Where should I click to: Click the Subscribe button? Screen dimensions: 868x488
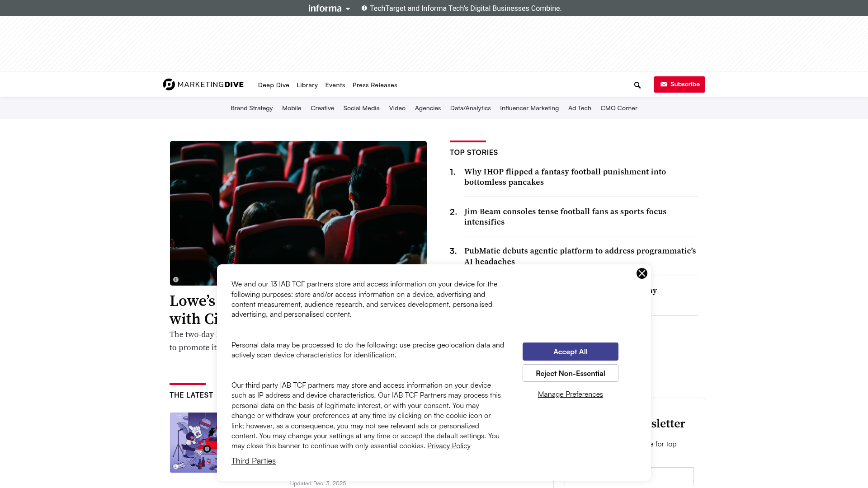click(679, 84)
